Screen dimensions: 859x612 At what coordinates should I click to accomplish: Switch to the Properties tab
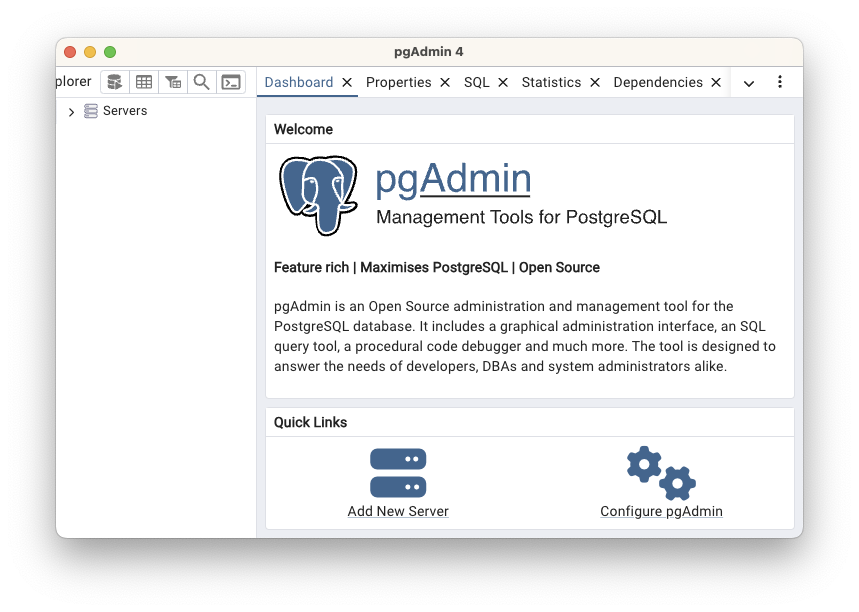[x=399, y=82]
